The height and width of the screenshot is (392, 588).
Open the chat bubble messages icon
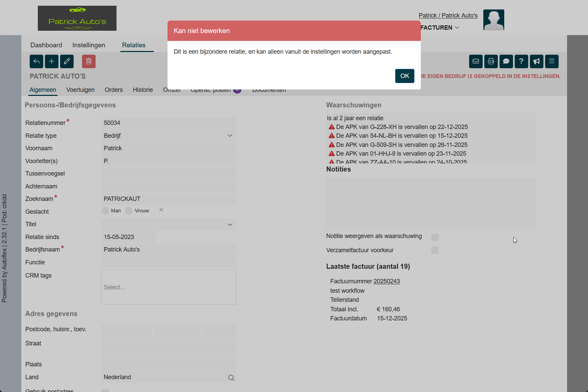click(506, 61)
